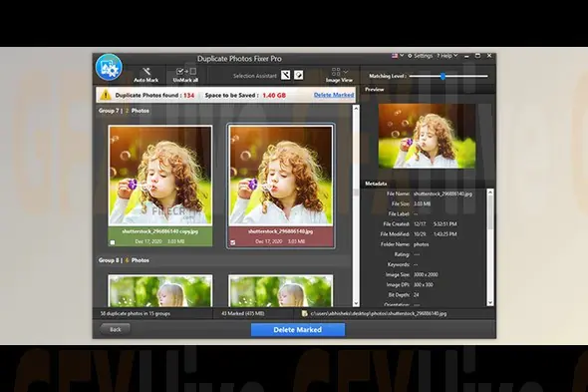Open the Selection Assistant wand icon

click(286, 75)
